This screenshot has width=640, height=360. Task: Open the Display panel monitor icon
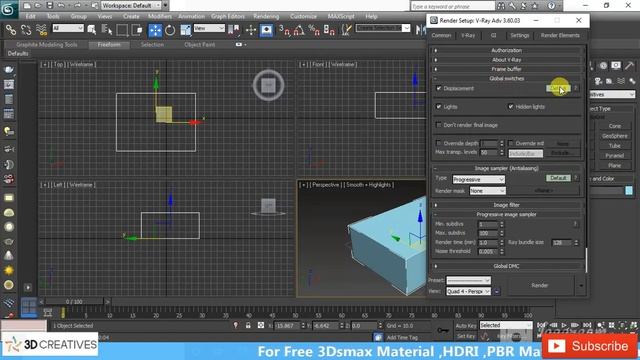click(x=616, y=65)
